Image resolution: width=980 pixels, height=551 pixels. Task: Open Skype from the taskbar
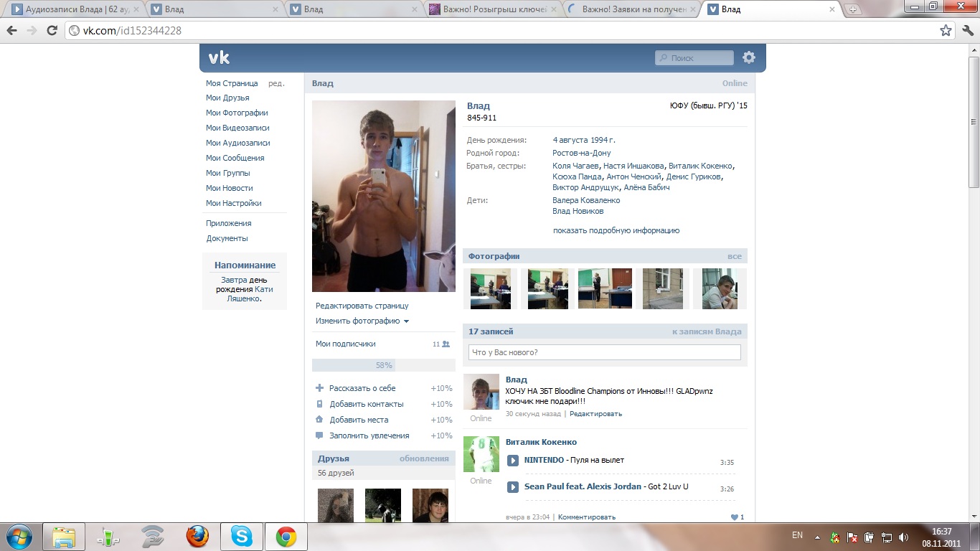coord(241,536)
